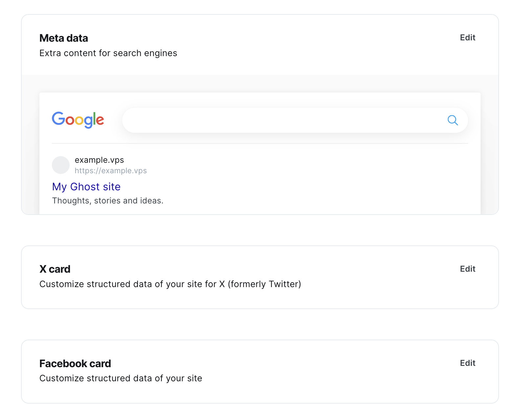Click the https://example.vps URL text
520x420 pixels.
[111, 171]
